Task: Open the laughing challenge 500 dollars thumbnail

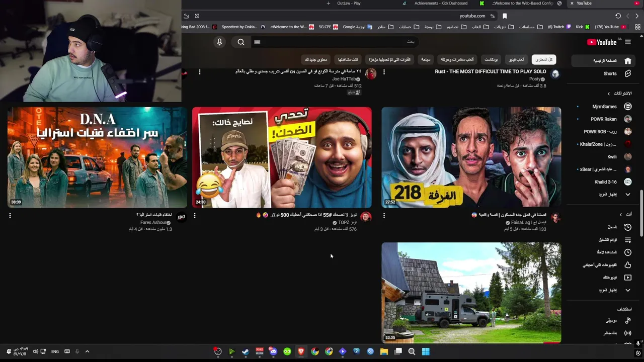Action: click(282, 157)
